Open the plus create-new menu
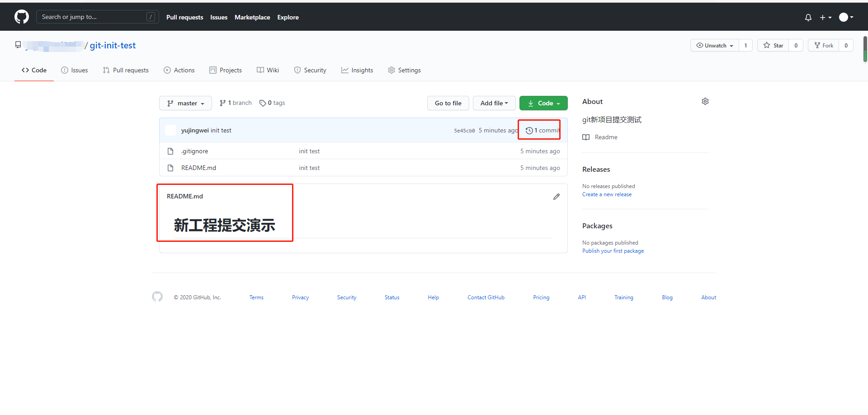This screenshot has width=868, height=415. point(826,17)
